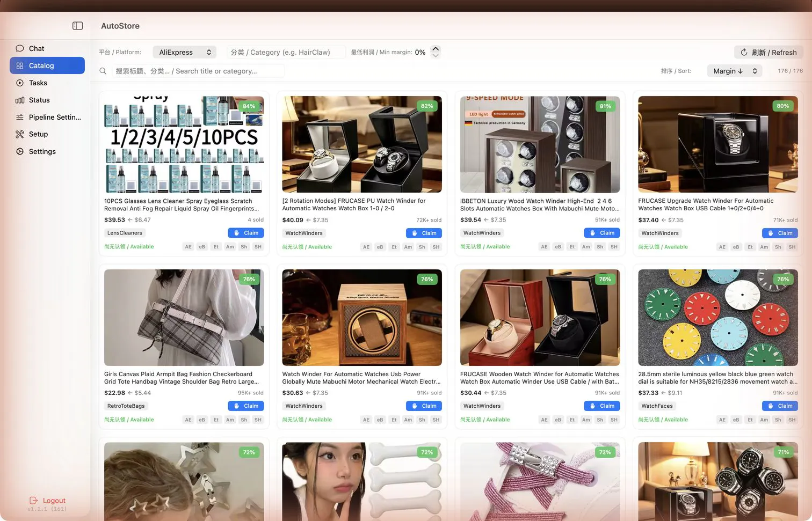This screenshot has width=812, height=521.
Task: Toggle the Sh badge on FRUCASE Upgrade Watch Winder
Action: (x=778, y=247)
